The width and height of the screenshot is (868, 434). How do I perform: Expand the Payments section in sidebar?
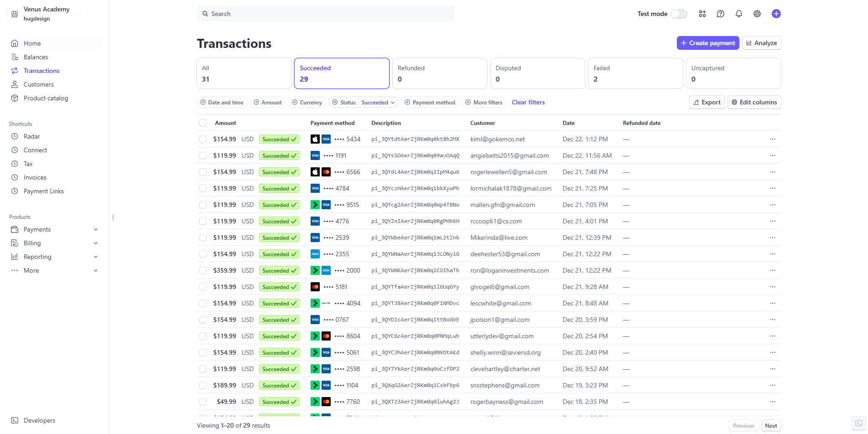click(55, 229)
